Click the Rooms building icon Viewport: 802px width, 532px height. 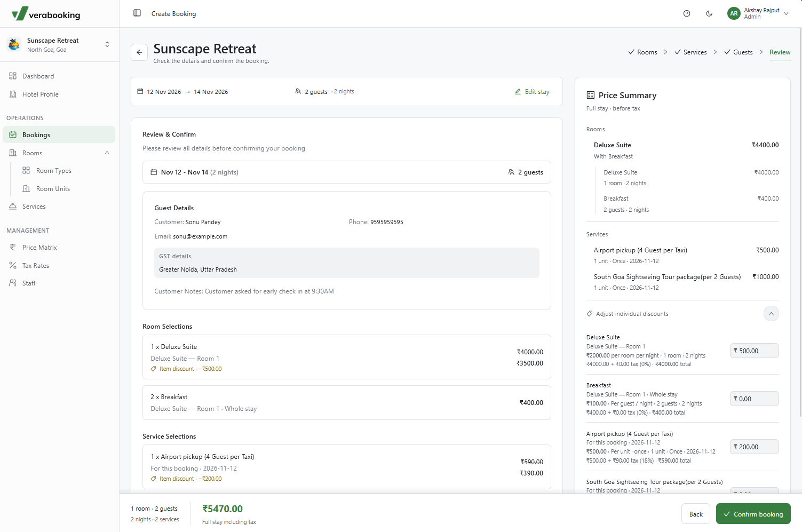tap(13, 153)
